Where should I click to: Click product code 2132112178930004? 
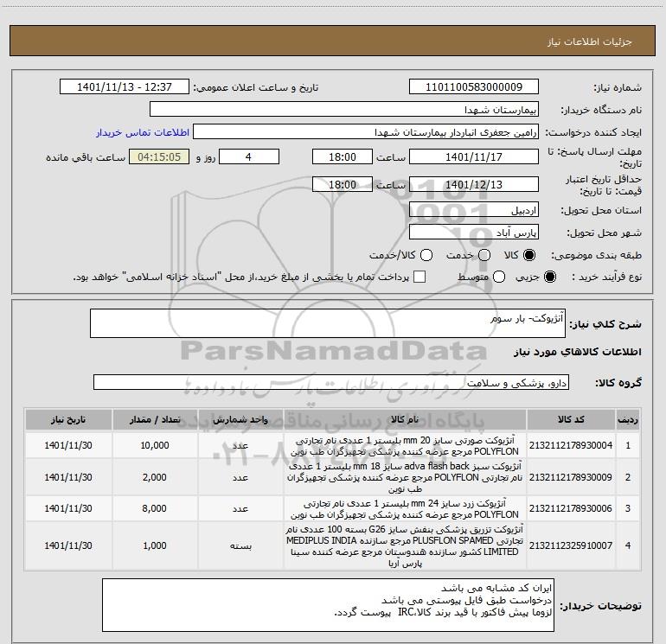pos(571,445)
